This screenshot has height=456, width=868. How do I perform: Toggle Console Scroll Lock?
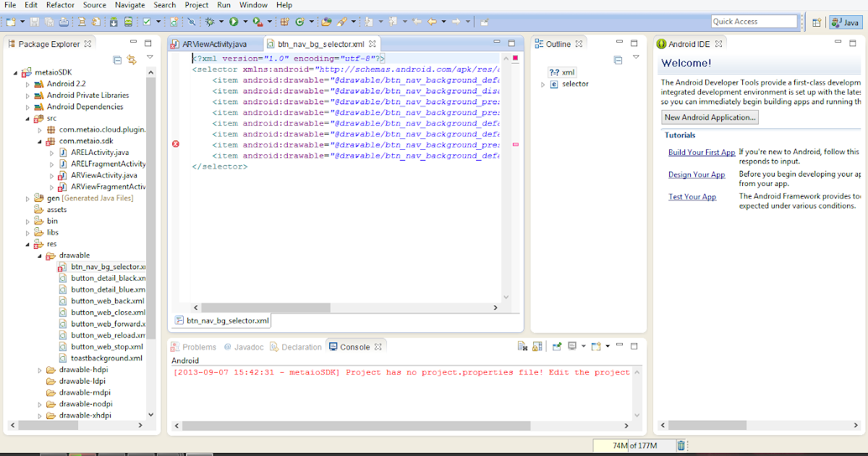coord(537,347)
